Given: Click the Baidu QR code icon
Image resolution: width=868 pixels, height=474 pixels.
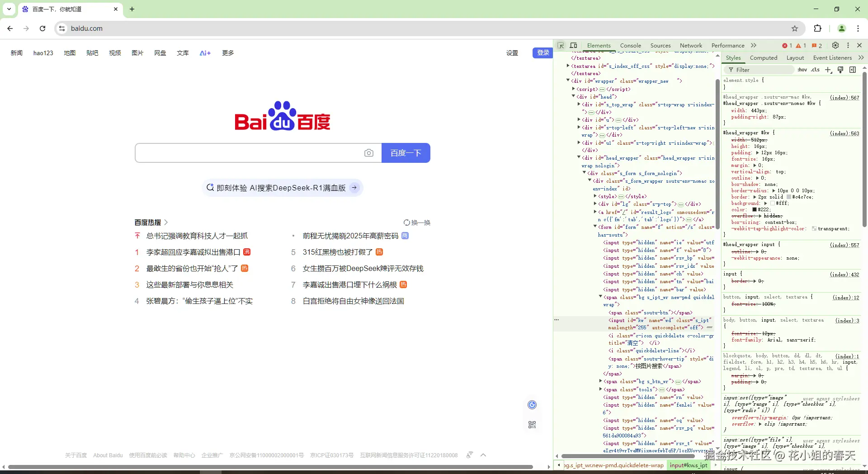Looking at the screenshot, I should coord(532,425).
